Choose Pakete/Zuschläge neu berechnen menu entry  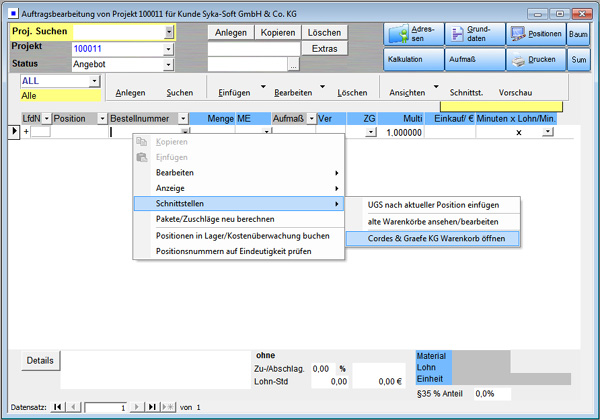214,219
